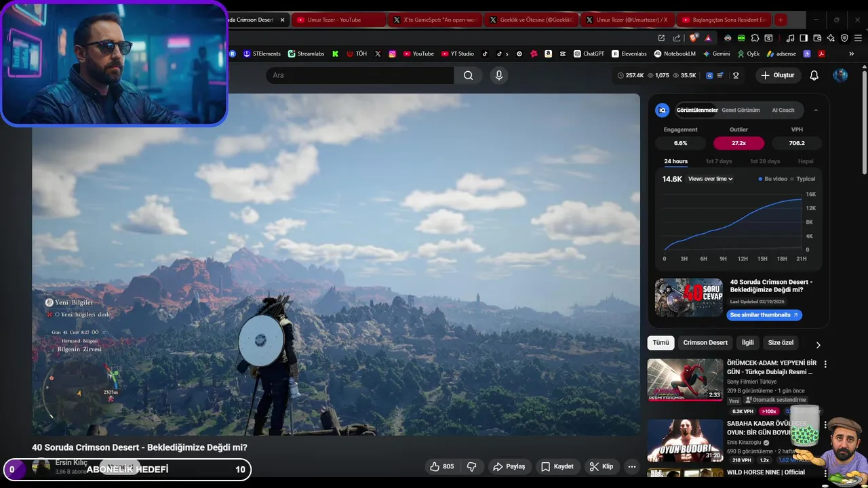Image resolution: width=868 pixels, height=488 pixels.
Task: Select the Tümü filter chip
Action: [660, 342]
